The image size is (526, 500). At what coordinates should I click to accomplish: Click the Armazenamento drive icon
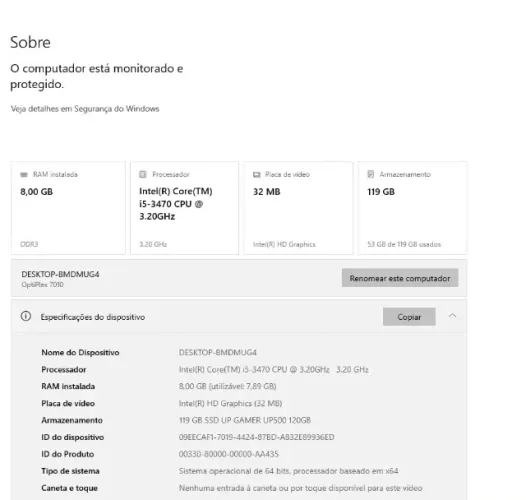click(x=371, y=174)
